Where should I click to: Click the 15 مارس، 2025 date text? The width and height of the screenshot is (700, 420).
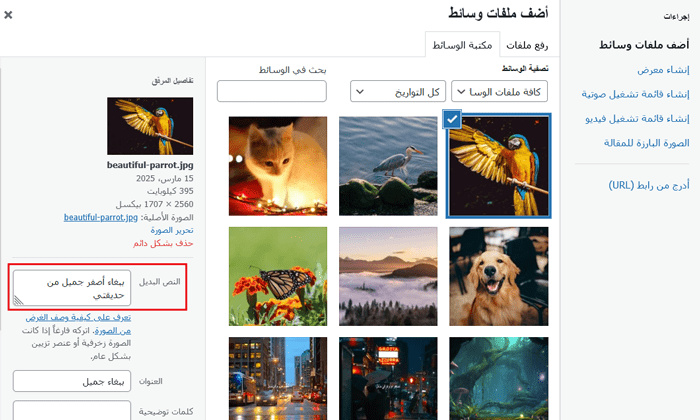click(165, 179)
